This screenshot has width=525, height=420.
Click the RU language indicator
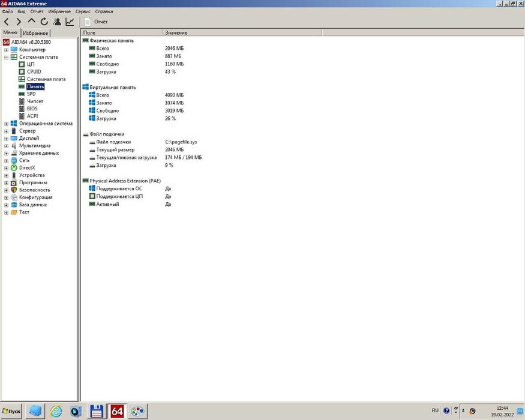pos(435,410)
